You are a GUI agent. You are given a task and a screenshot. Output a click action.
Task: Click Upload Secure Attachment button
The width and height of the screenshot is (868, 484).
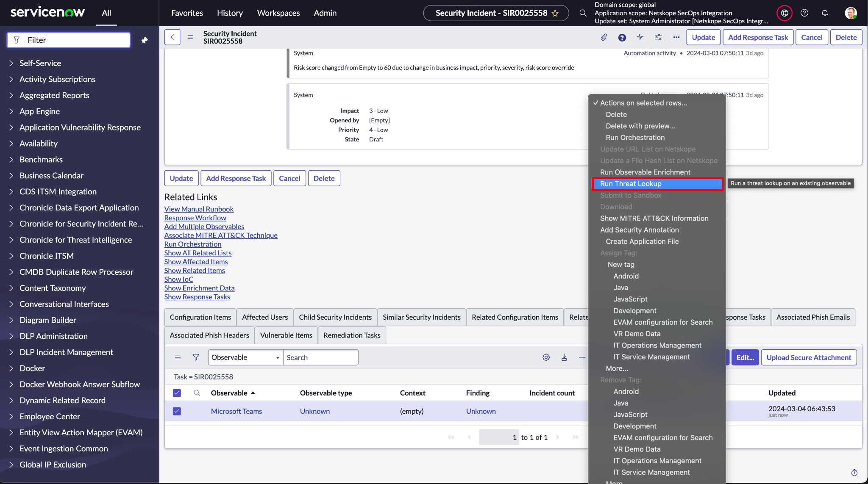(x=809, y=357)
